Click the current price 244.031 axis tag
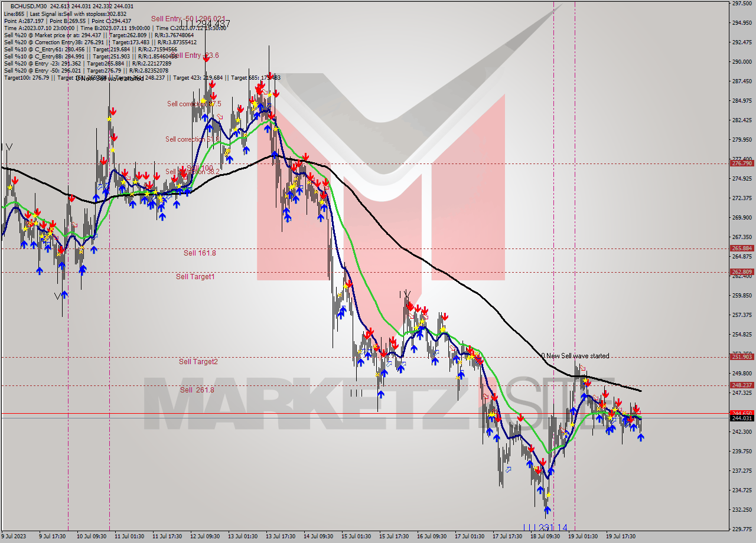756x543 pixels. pyautogui.click(x=742, y=418)
